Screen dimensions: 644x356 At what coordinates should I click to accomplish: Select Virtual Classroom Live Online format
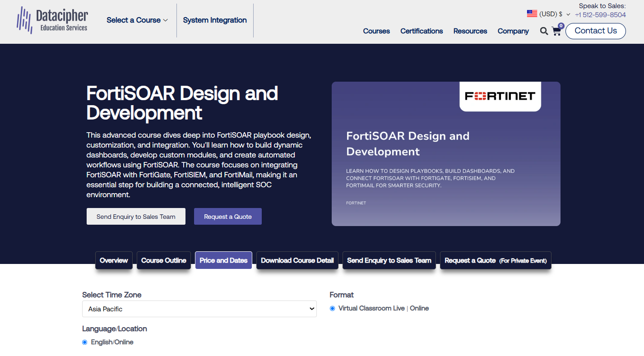click(333, 309)
